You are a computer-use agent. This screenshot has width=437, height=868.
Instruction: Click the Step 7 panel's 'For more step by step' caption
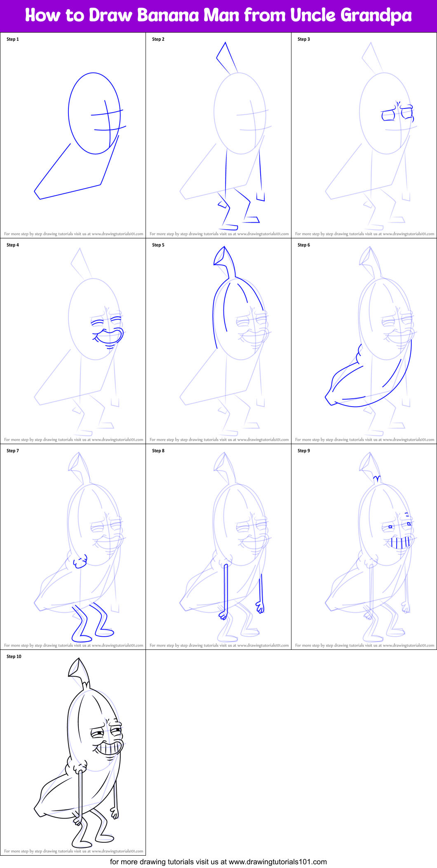[74, 645]
